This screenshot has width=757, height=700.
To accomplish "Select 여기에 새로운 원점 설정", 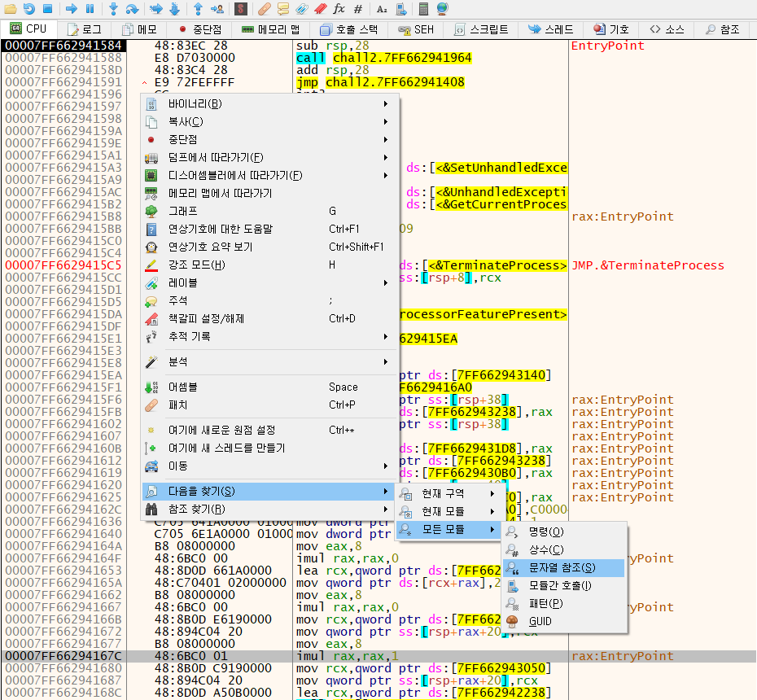I will coord(270,430).
